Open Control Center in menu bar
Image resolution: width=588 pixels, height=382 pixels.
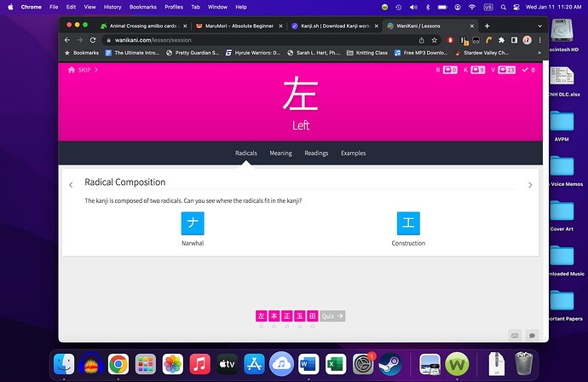coord(516,7)
